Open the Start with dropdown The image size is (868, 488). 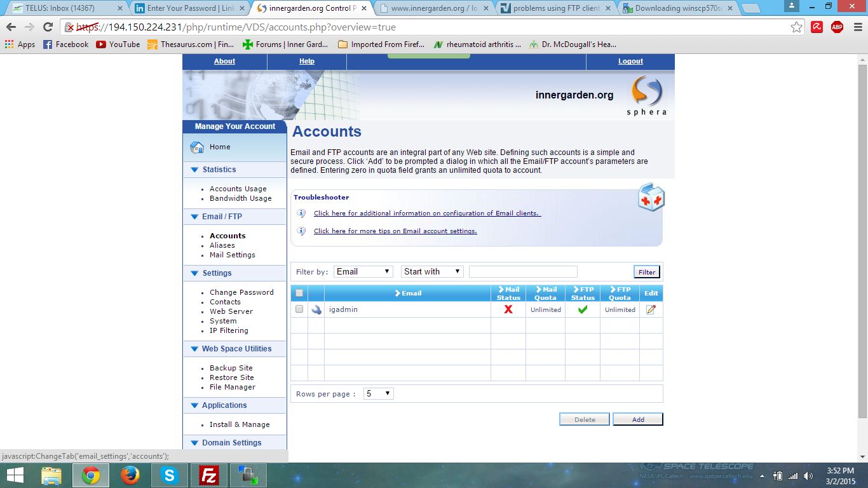(x=432, y=271)
